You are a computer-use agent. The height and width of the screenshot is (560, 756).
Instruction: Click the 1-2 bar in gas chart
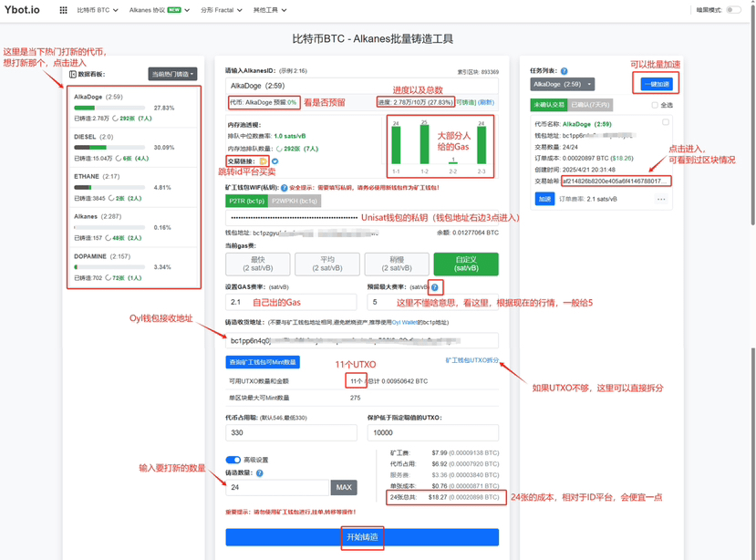424,144
